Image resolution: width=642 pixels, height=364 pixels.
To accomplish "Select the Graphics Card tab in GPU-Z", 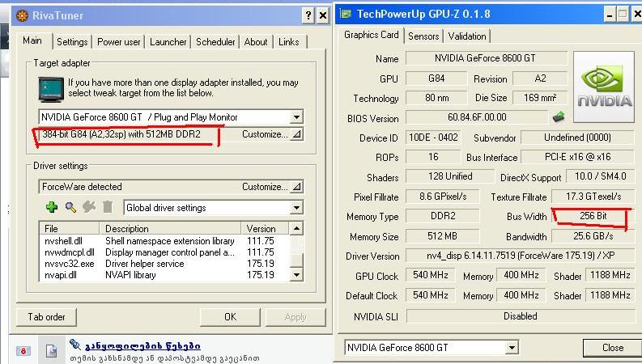I will pyautogui.click(x=371, y=35).
